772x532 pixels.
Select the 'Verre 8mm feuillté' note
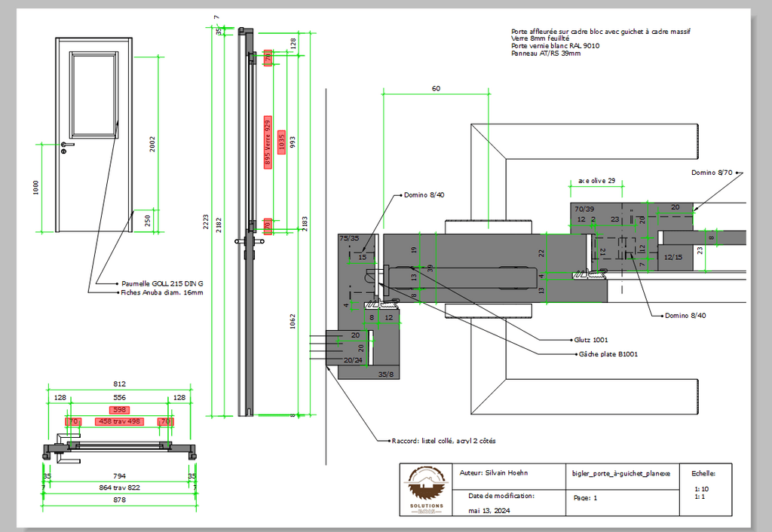click(x=540, y=38)
